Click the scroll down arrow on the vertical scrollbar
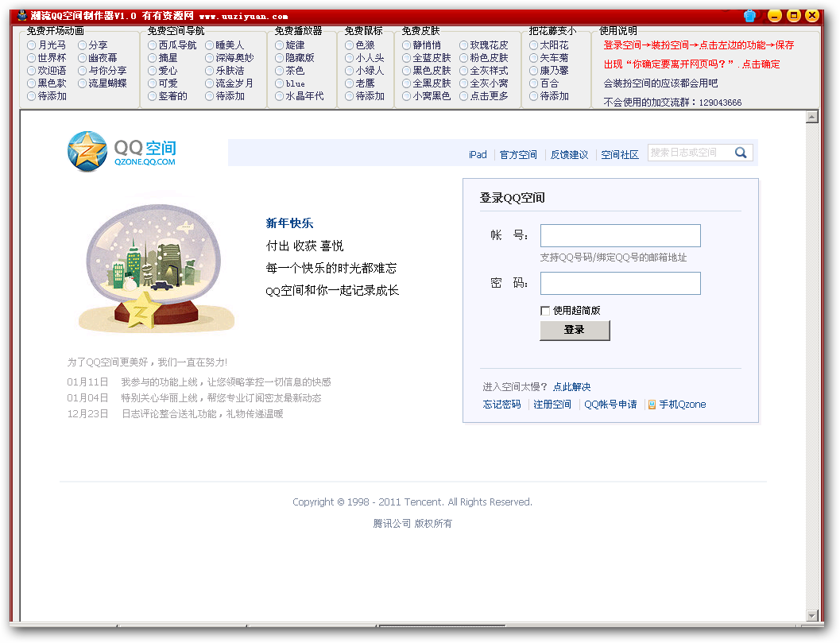This screenshot has height=643, width=840. (811, 615)
